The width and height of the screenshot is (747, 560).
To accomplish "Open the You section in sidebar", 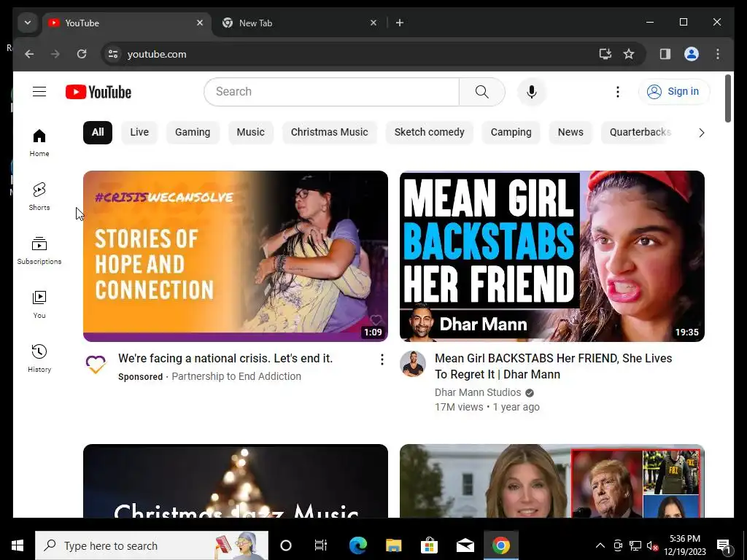I will [x=39, y=304].
